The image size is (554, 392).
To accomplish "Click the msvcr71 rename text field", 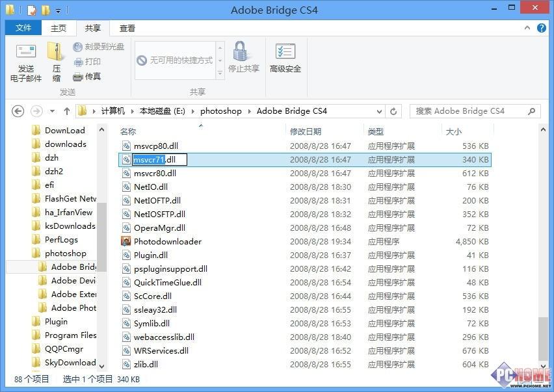I will tap(159, 160).
